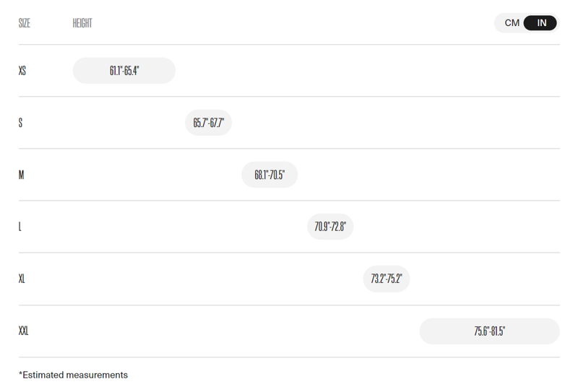Select the S size label

click(x=20, y=123)
